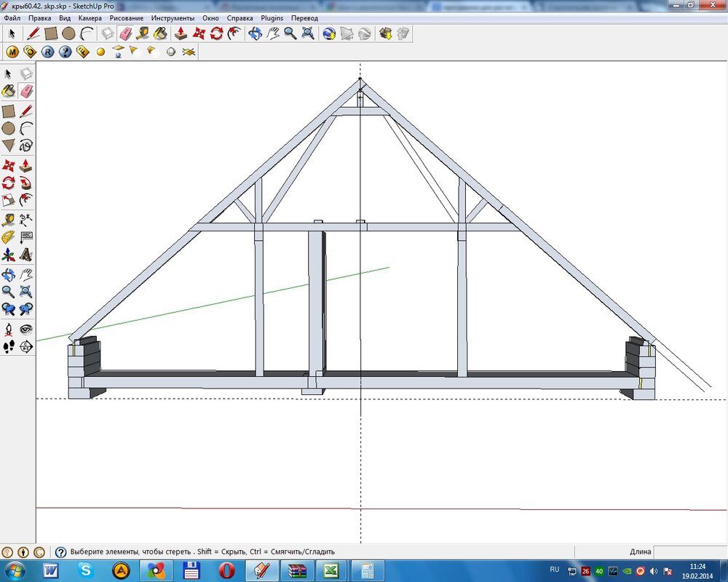The width and height of the screenshot is (728, 582).
Task: Toggle the Instructor help icon in status bar
Action: (61, 552)
